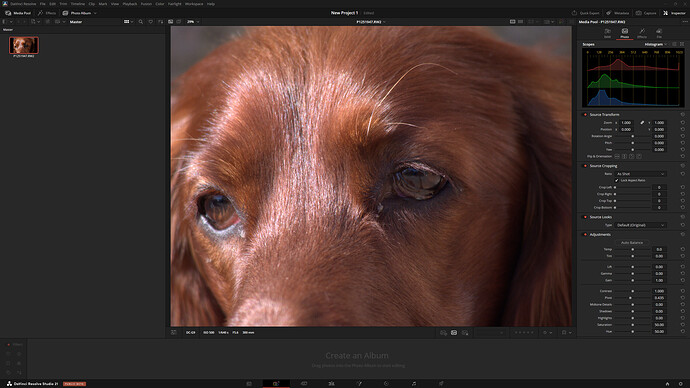
Task: Switch to the Effects tab in Inspector
Action: tap(642, 33)
